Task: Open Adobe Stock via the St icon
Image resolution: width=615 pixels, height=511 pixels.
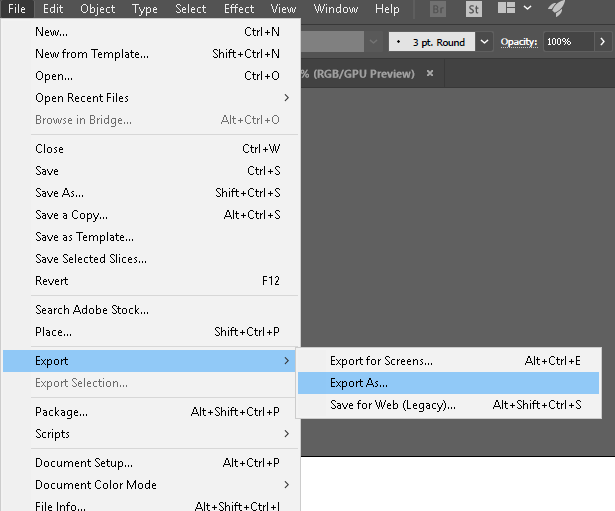Action: pyautogui.click(x=473, y=9)
